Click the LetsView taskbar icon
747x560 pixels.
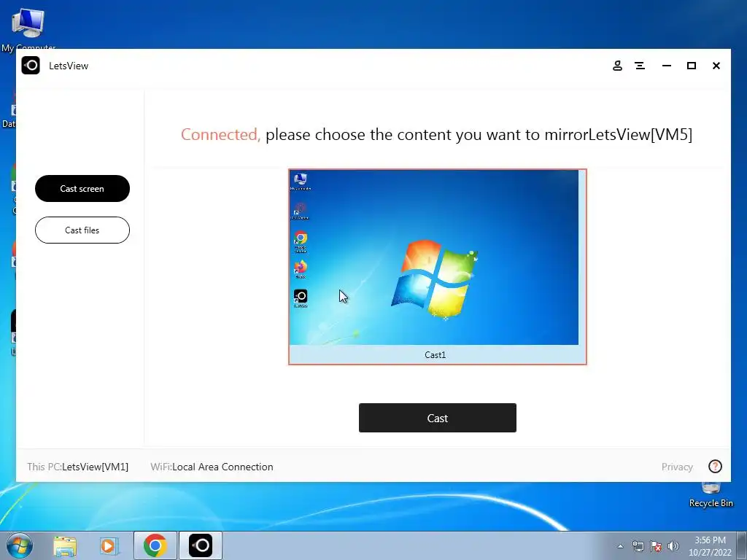201,545
